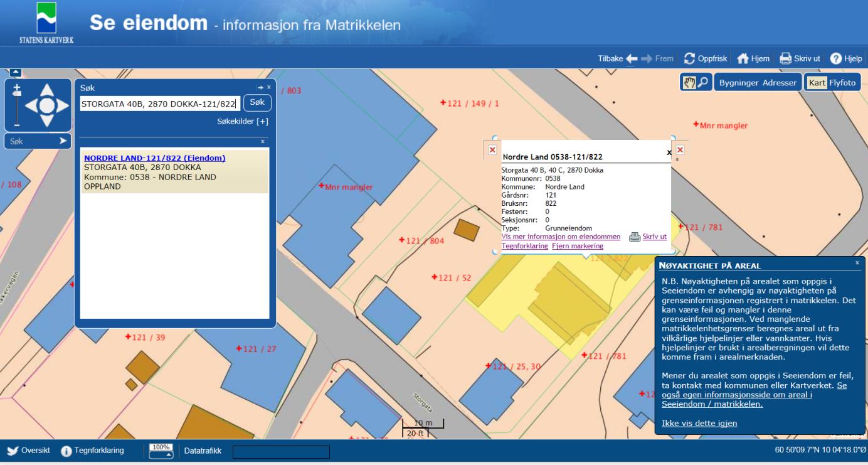The image size is (868, 465).
Task: Pan the map left
Action: pos(32,106)
